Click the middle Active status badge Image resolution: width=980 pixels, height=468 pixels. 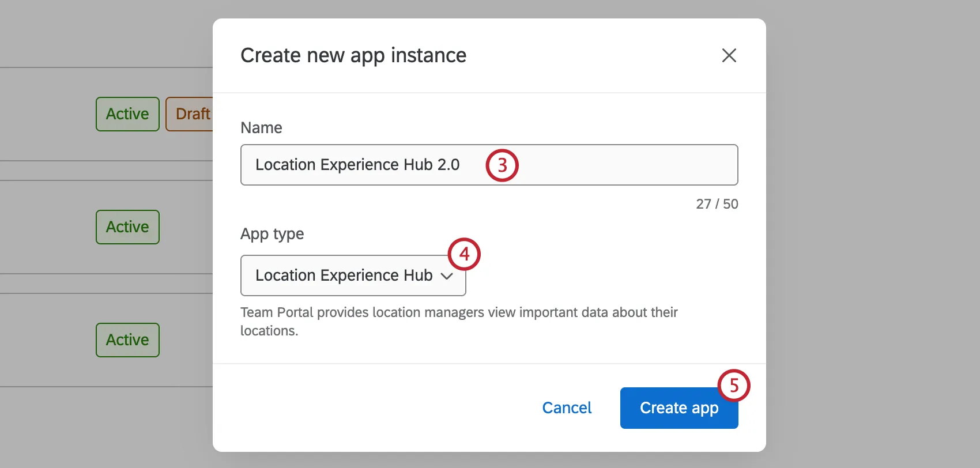coord(127,227)
